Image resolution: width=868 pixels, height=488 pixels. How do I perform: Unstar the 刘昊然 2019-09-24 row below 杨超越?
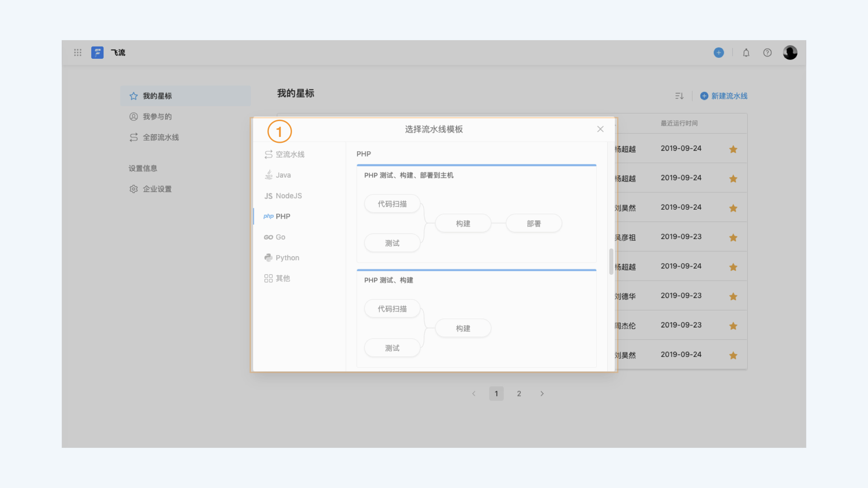(733, 208)
